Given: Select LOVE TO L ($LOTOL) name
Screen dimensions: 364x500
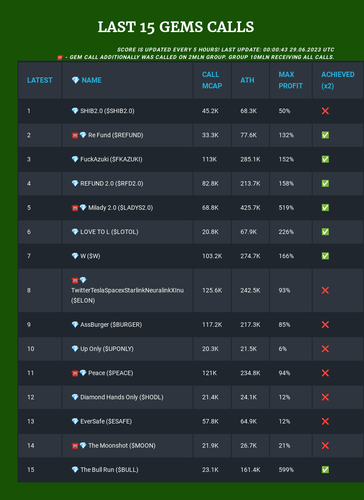Looking at the screenshot, I should [x=109, y=232].
